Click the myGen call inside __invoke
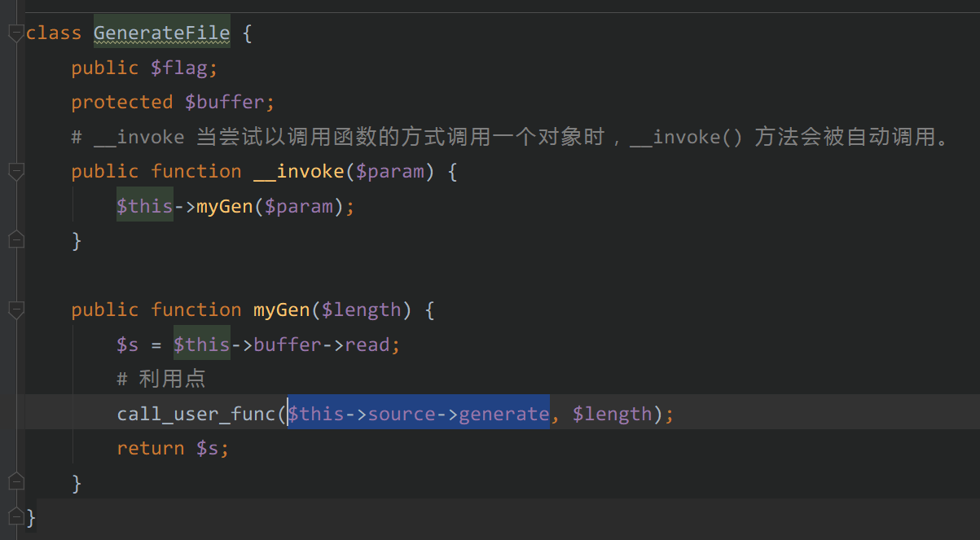 tap(224, 206)
